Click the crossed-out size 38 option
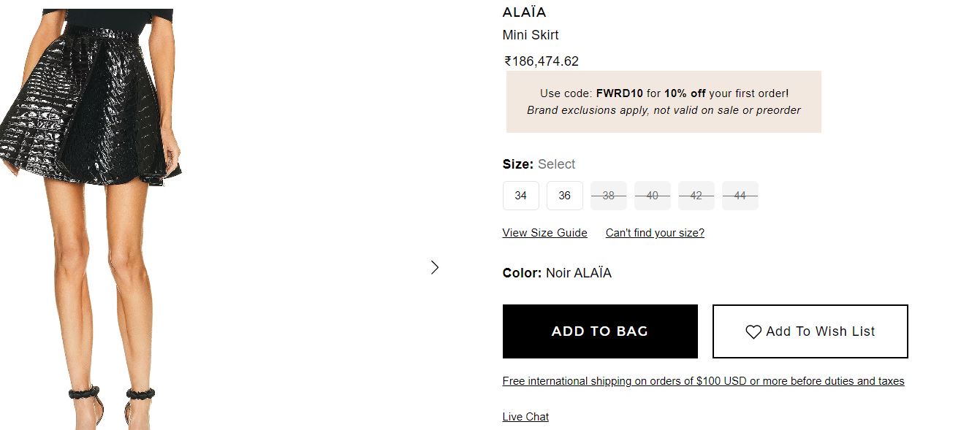The width and height of the screenshot is (980, 430). point(608,195)
